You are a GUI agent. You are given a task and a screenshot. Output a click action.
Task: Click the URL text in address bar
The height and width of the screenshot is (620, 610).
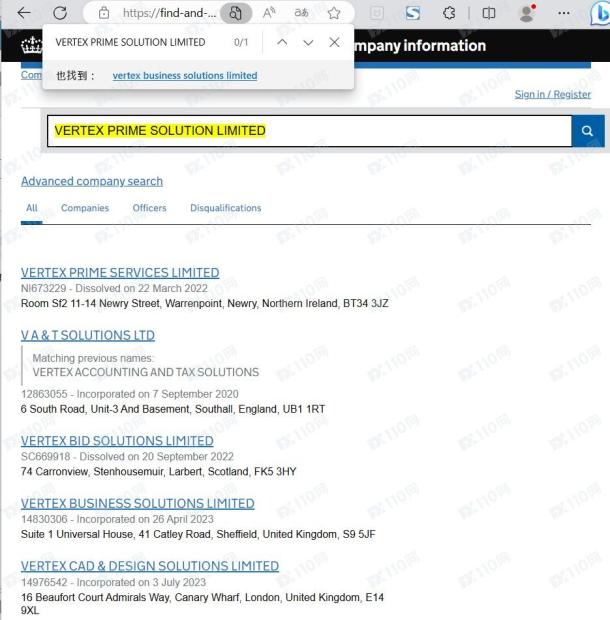tap(169, 13)
